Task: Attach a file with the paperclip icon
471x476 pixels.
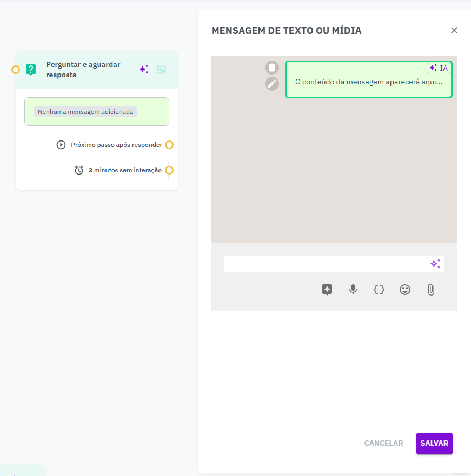Action: click(x=431, y=290)
